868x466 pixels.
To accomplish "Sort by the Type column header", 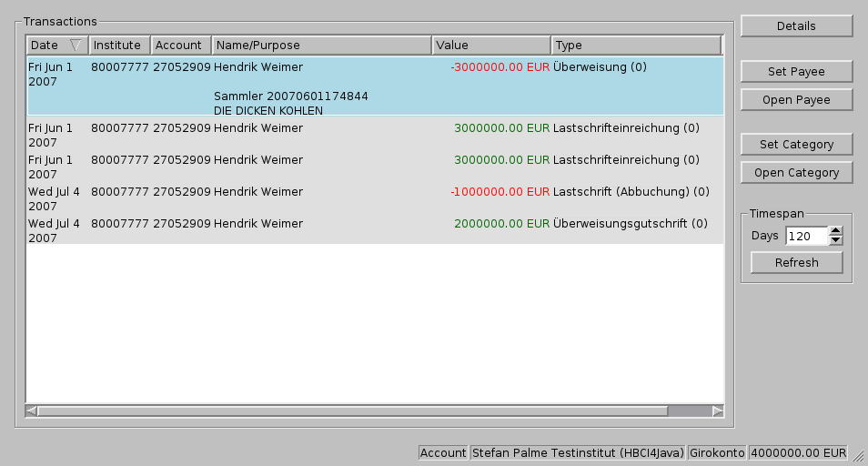I will click(636, 45).
